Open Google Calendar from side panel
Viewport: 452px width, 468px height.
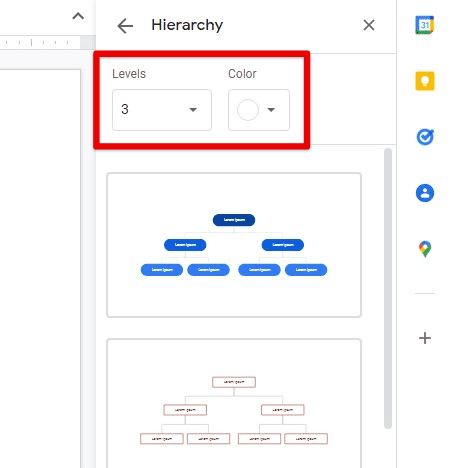[425, 25]
